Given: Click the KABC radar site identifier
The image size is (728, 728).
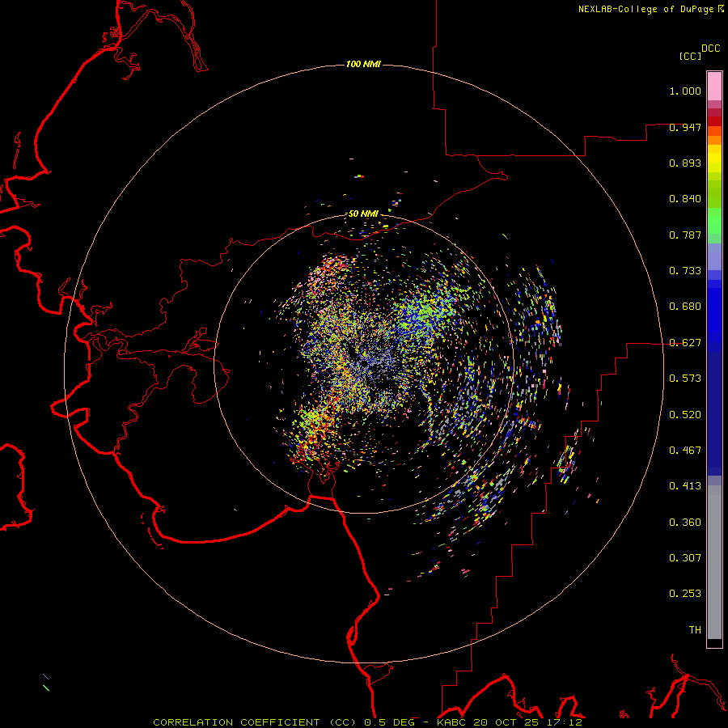Looking at the screenshot, I should pos(451,722).
